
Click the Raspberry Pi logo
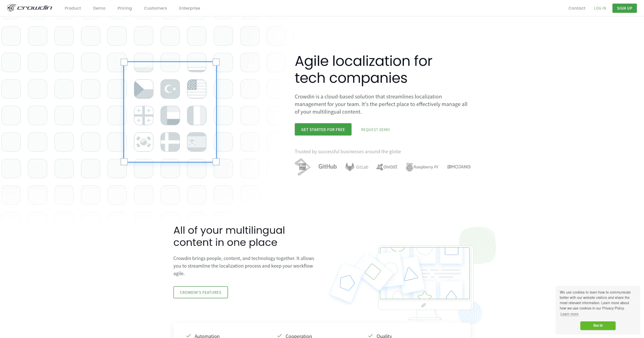[422, 167]
